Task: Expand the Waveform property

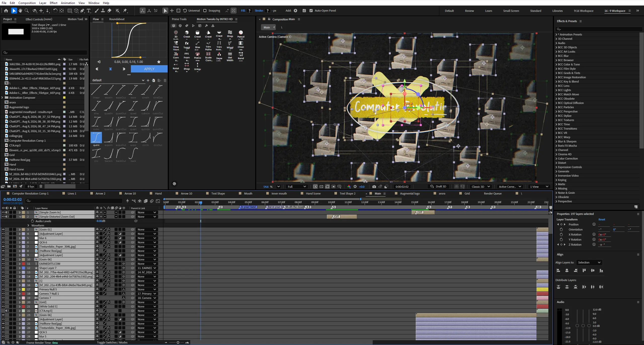Action: [28, 225]
